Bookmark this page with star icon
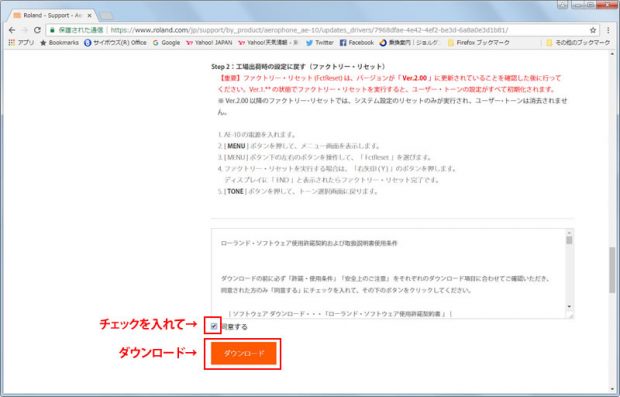Viewport: 620px width, 397px height. pyautogui.click(x=593, y=30)
